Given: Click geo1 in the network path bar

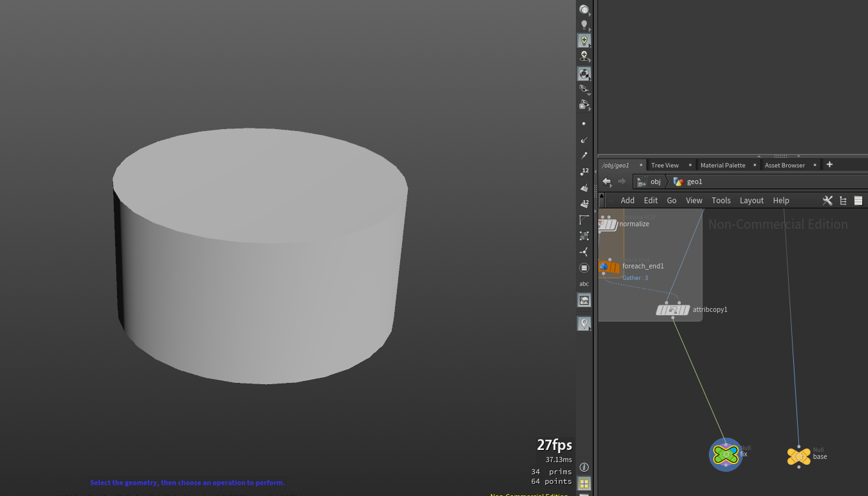Looking at the screenshot, I should [688, 182].
